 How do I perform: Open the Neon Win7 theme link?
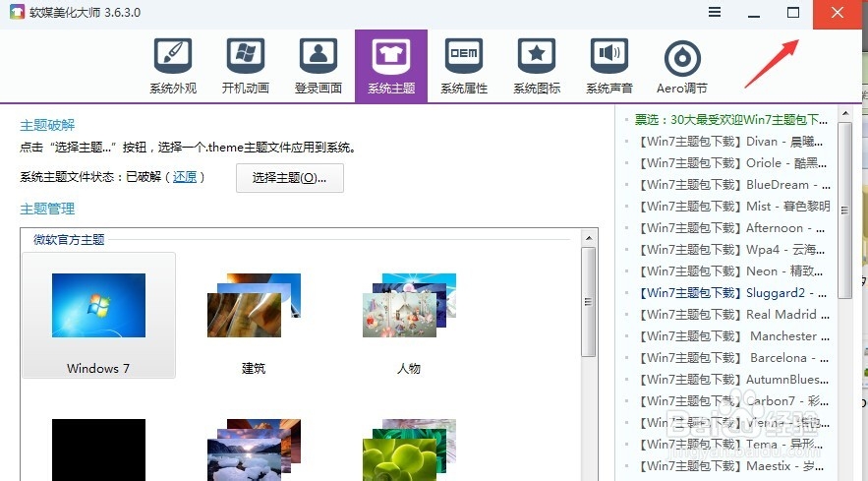[730, 271]
